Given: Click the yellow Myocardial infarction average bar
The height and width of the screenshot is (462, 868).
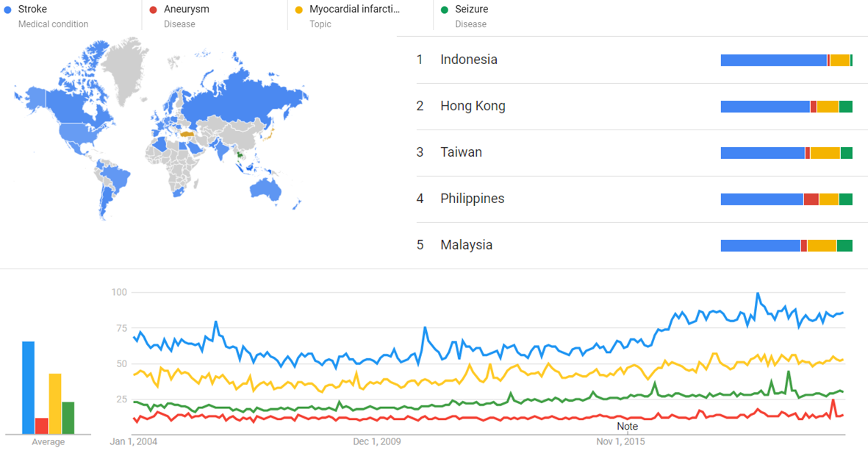Looking at the screenshot, I should click(x=55, y=404).
